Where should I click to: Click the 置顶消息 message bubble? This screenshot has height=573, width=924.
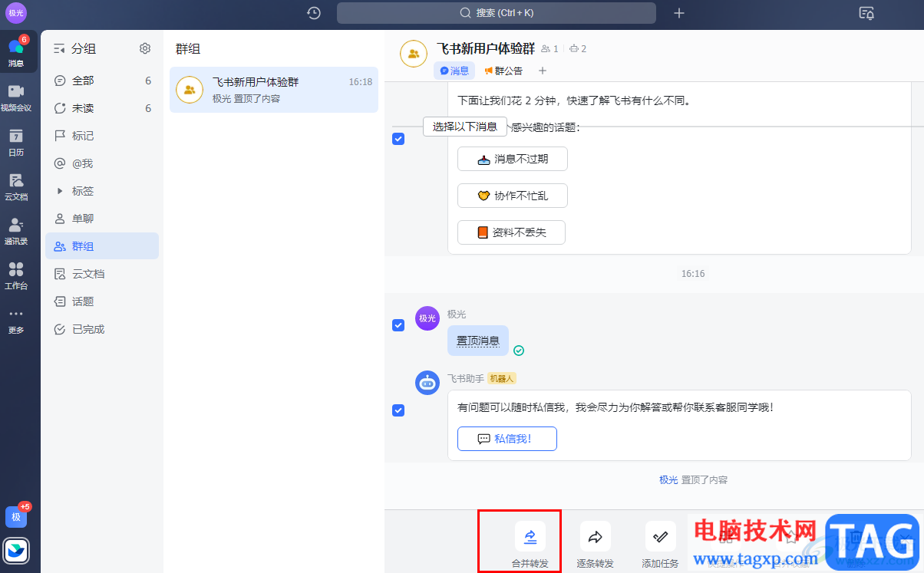pyautogui.click(x=478, y=341)
